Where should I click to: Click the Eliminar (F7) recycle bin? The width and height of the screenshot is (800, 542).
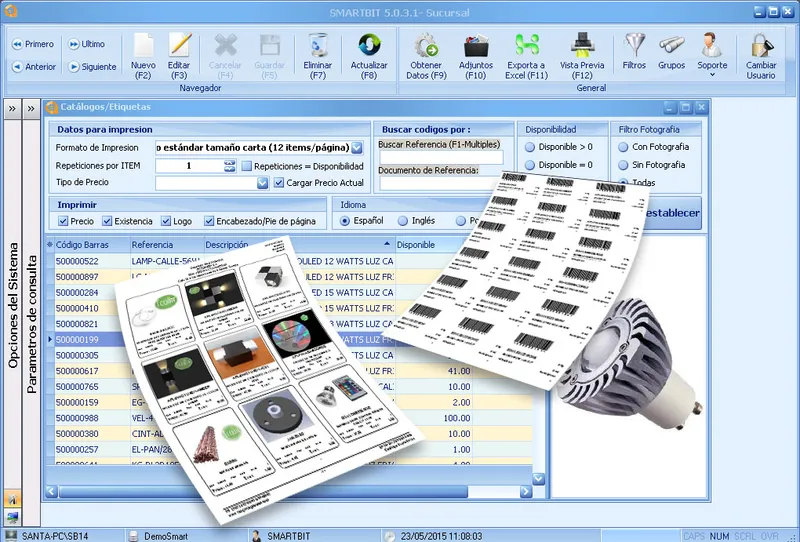point(318,45)
